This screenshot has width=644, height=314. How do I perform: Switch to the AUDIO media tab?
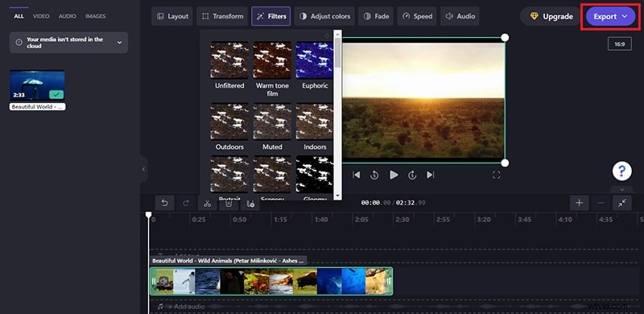click(68, 16)
